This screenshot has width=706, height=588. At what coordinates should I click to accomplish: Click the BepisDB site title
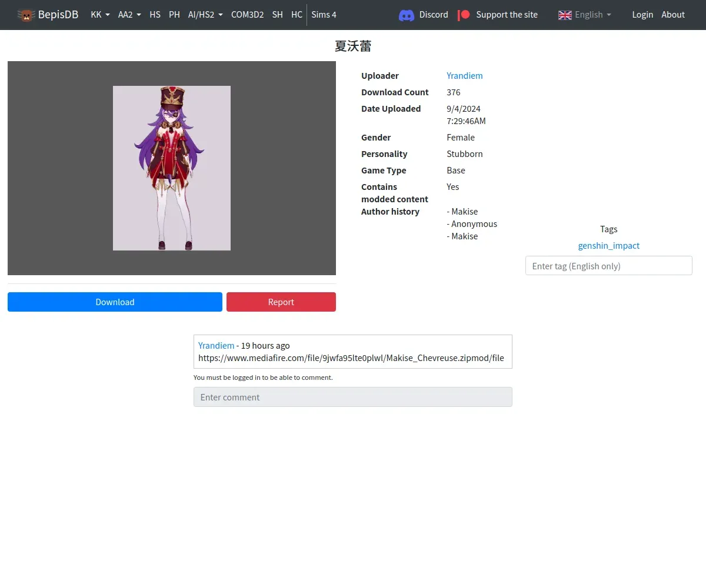tap(58, 15)
